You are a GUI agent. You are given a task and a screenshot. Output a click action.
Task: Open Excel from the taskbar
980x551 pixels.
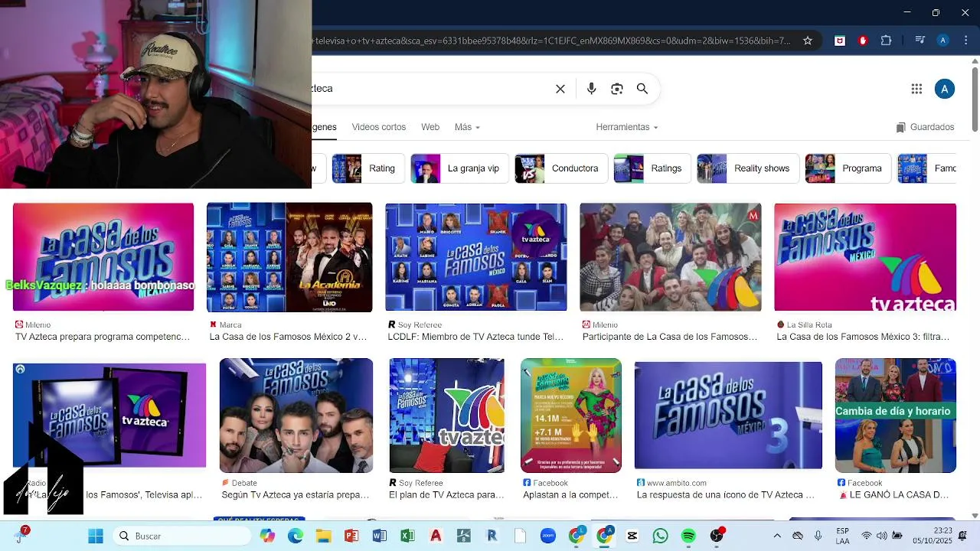[x=407, y=536]
